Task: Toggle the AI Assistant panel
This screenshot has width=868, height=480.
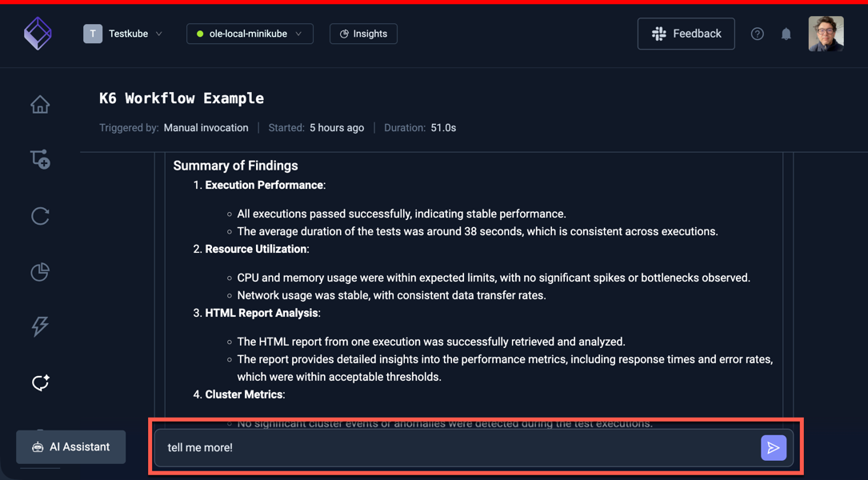Action: click(x=70, y=447)
